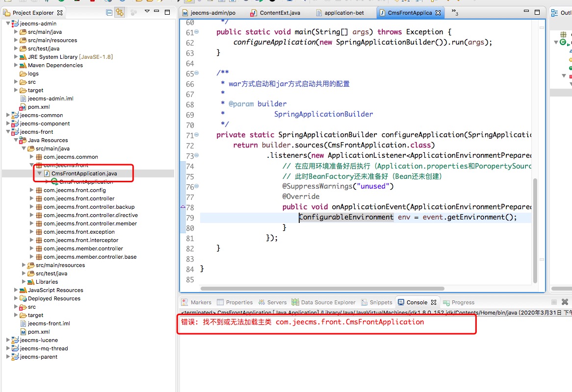Collapse the jeecms-admin project node

(x=8, y=24)
